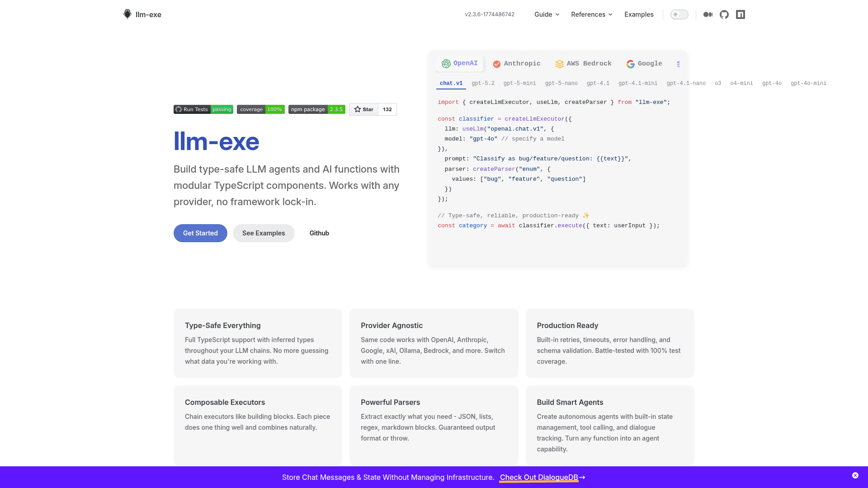Expand the Guide dropdown menu
This screenshot has height=488, width=868.
547,14
